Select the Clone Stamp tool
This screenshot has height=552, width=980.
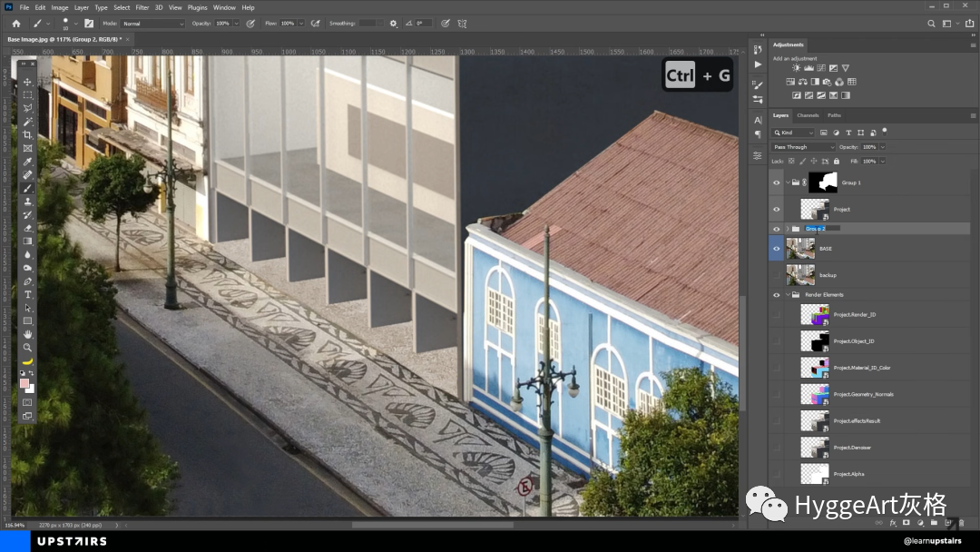27,202
